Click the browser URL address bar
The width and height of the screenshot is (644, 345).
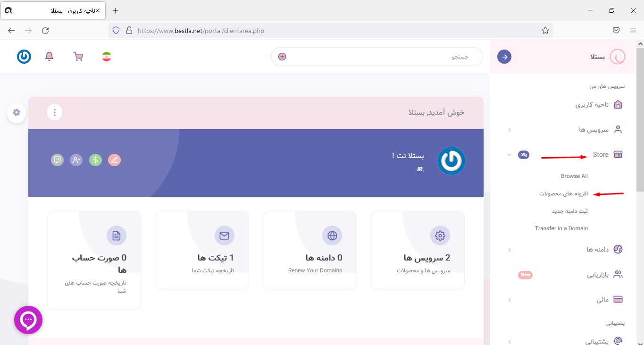[x=330, y=31]
